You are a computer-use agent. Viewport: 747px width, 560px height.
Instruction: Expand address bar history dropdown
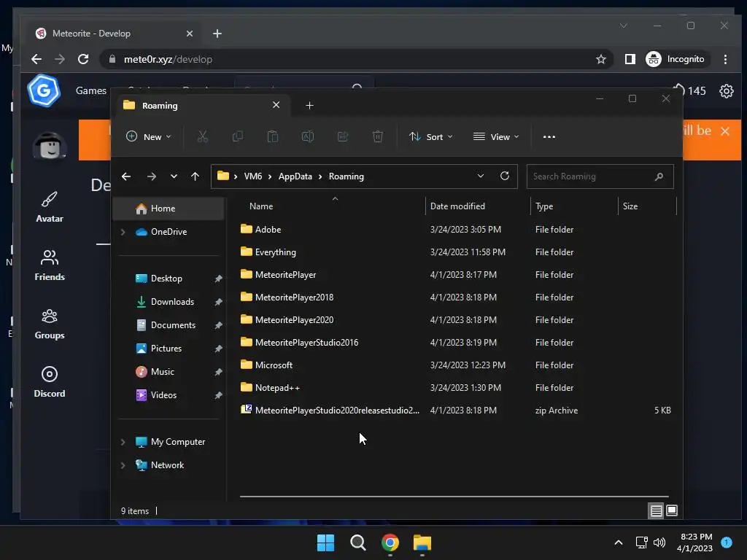[481, 176]
